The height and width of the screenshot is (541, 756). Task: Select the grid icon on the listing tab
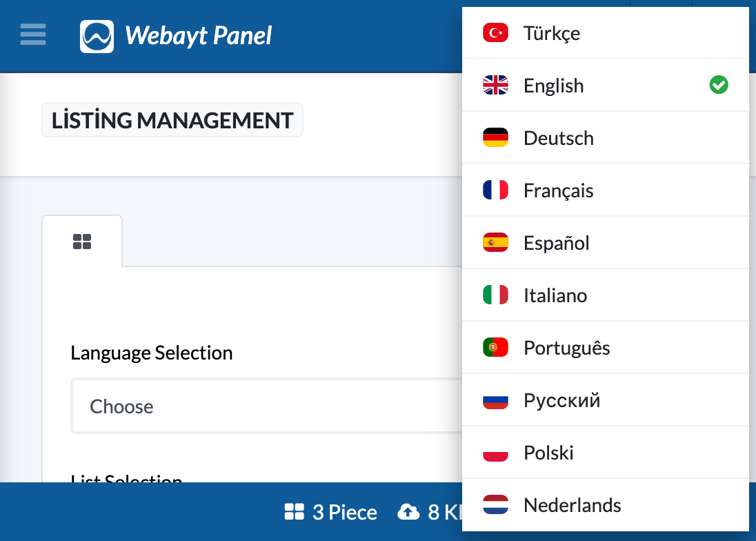click(82, 241)
